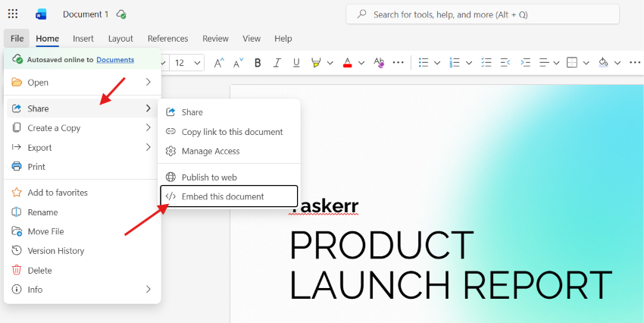Select Copy link to this document

click(229, 132)
